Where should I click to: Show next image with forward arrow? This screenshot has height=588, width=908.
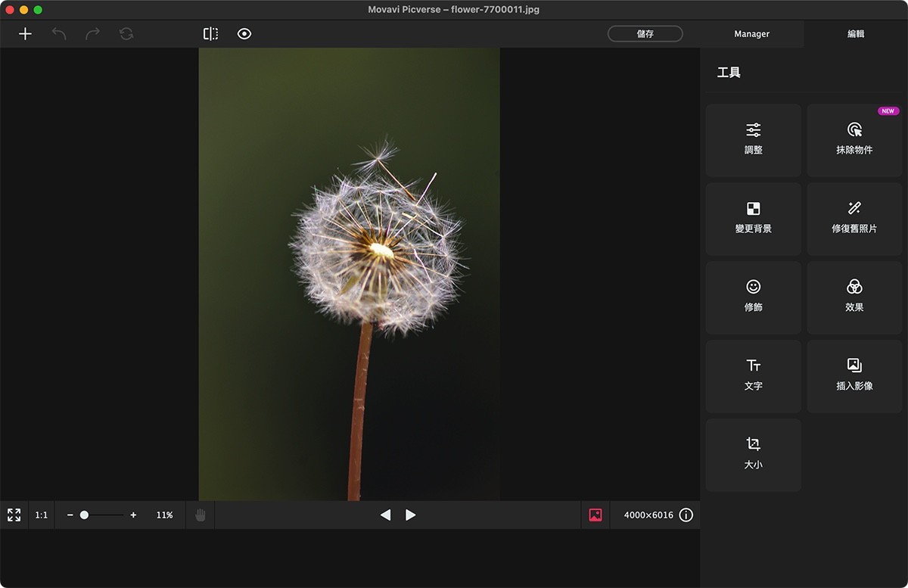411,515
